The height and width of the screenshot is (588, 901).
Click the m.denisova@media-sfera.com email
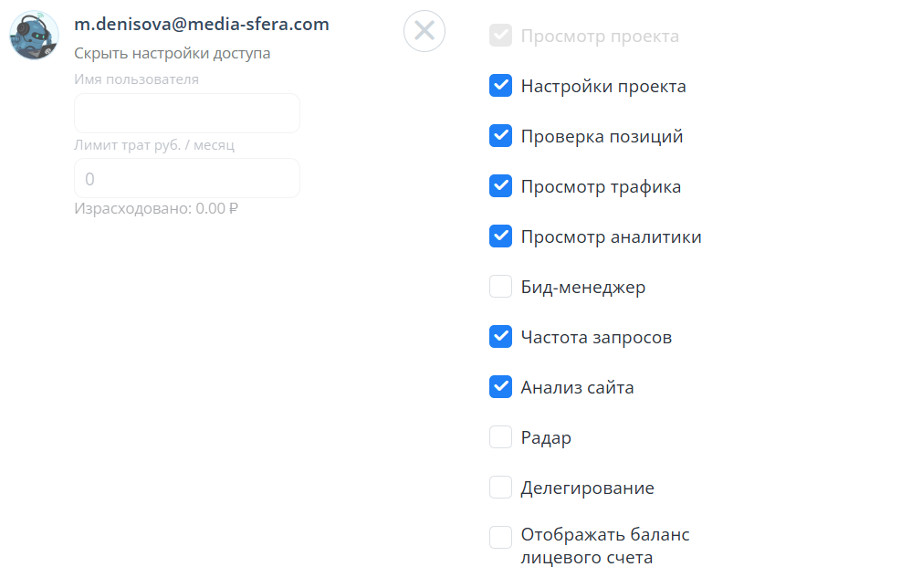point(202,24)
